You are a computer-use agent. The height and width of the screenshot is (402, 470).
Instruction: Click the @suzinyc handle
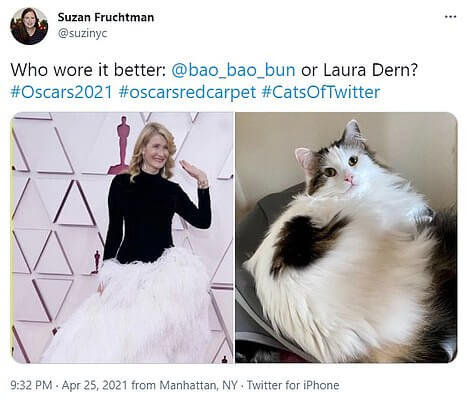[x=82, y=33]
